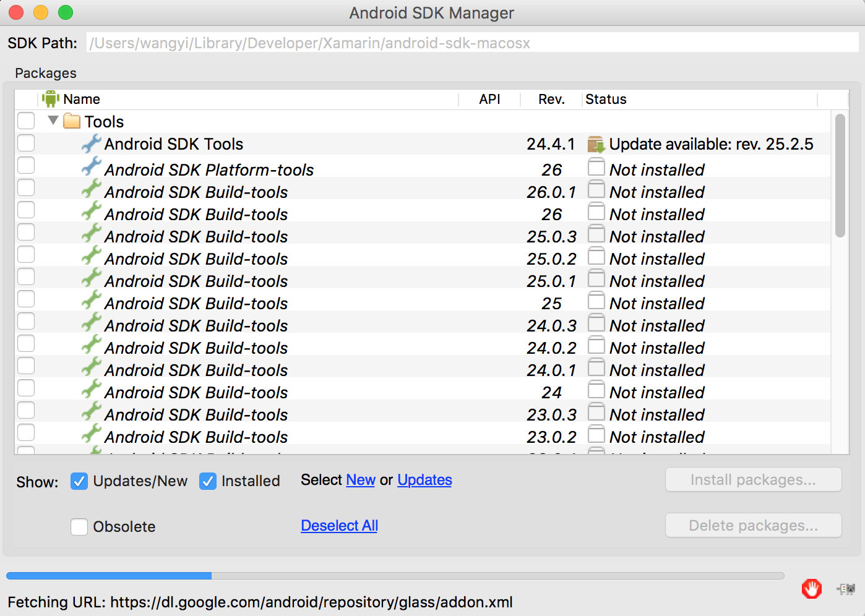
Task: Select the Updates link
Action: (x=424, y=480)
